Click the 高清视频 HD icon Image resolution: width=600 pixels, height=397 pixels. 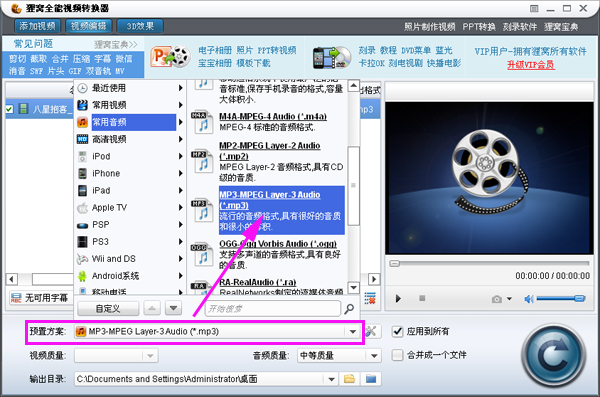(82, 139)
